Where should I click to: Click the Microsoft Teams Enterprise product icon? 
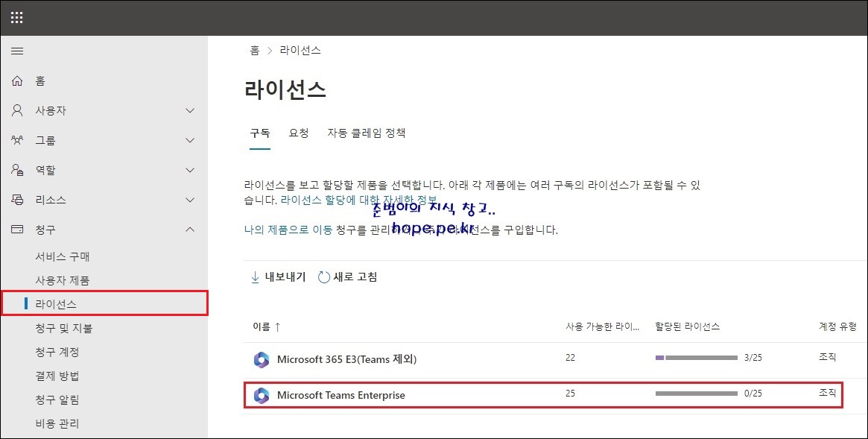(x=262, y=395)
